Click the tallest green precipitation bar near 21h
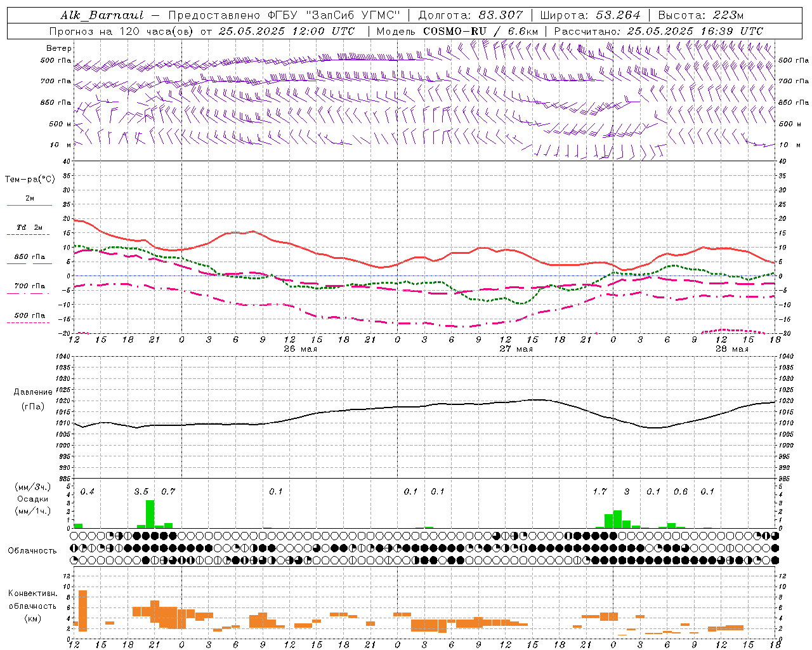Viewport: 812px width, 650px height. point(150,514)
